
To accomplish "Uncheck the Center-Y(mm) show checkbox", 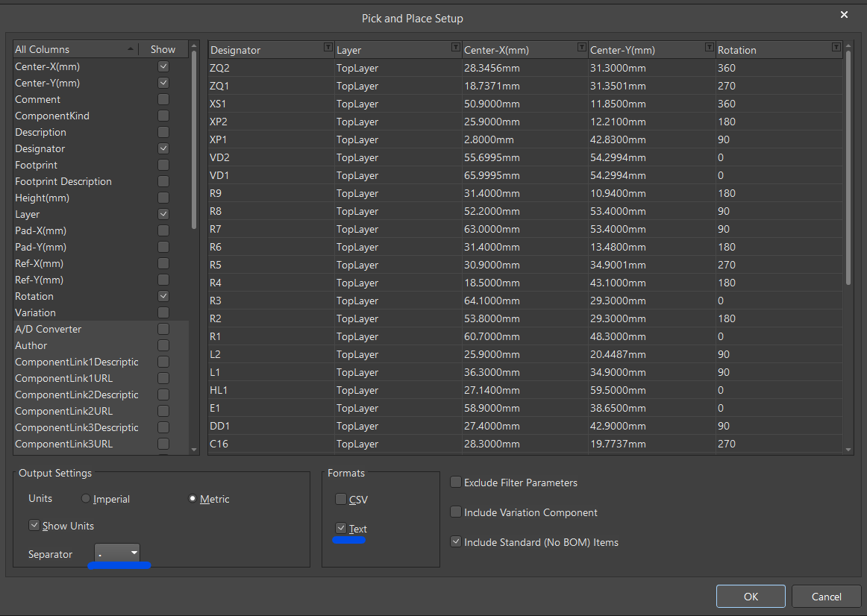I will tap(163, 83).
